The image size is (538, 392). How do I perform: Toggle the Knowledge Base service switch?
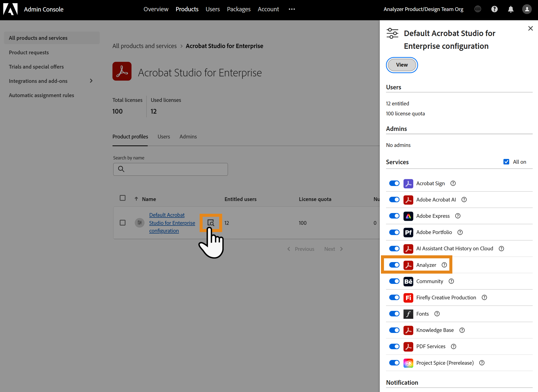[x=394, y=330]
